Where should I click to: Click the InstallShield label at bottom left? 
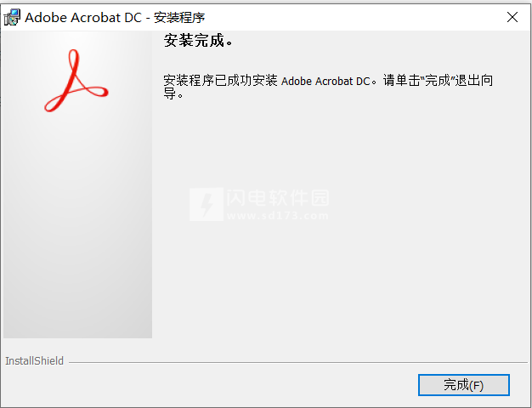click(x=34, y=360)
